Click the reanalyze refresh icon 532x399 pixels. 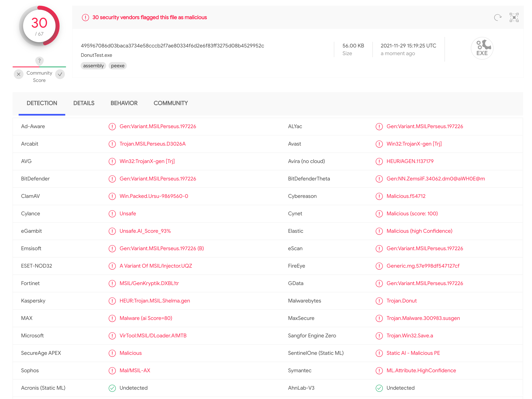[x=498, y=17]
